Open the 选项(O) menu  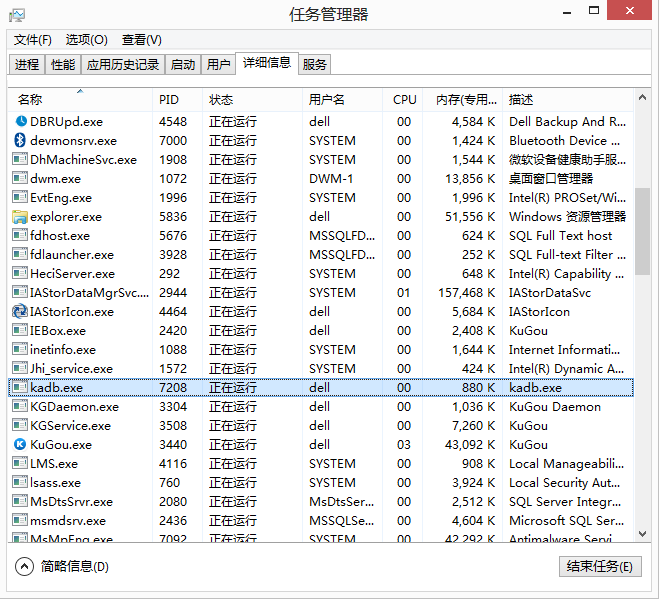click(87, 40)
